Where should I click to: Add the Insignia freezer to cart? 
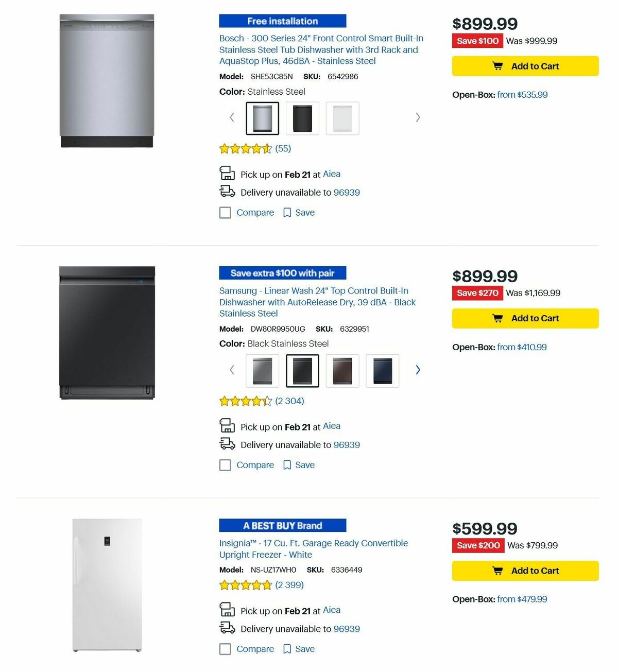coord(525,571)
